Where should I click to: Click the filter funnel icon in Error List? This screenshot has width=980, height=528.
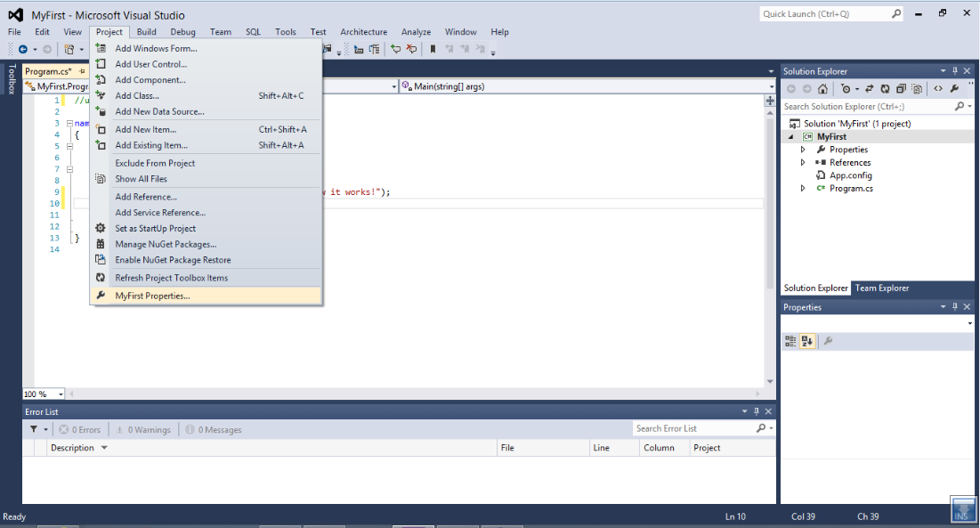click(34, 429)
